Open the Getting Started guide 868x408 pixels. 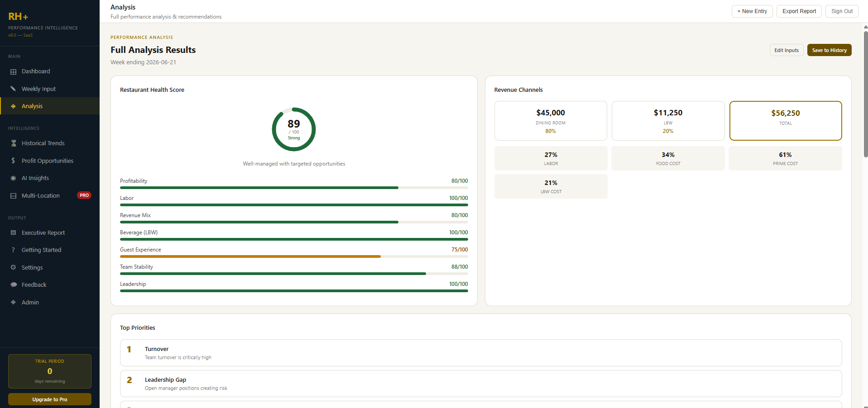click(x=50, y=250)
